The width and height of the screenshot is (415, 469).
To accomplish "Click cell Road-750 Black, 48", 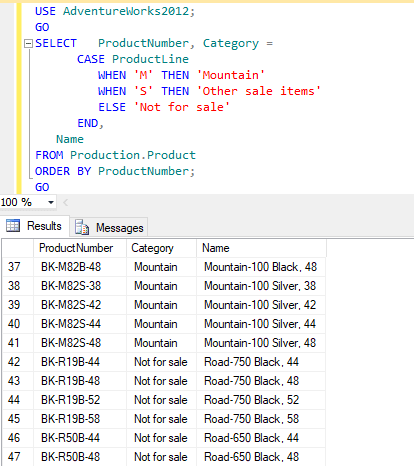I will [x=261, y=381].
